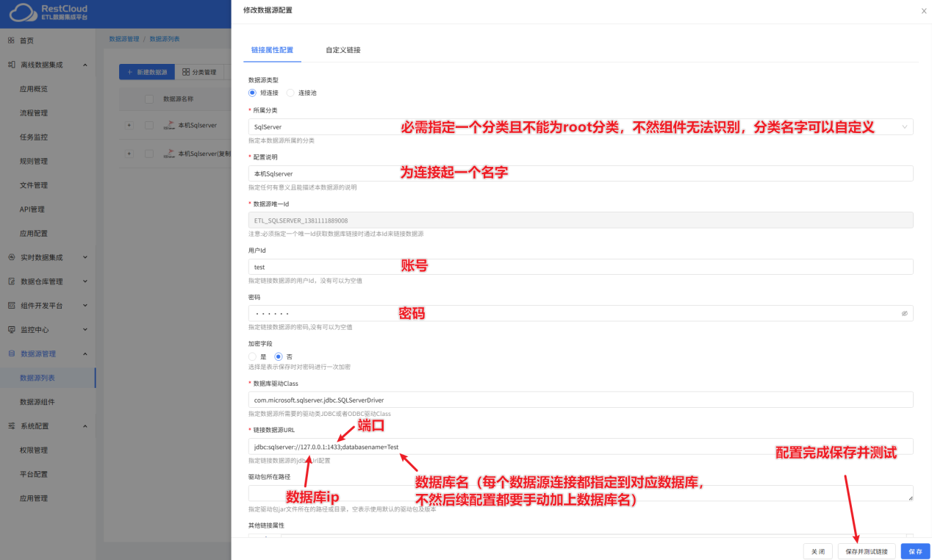The width and height of the screenshot is (932, 560).
Task: Click the 离线数据集成 sidebar icon
Action: pyautogui.click(x=11, y=65)
